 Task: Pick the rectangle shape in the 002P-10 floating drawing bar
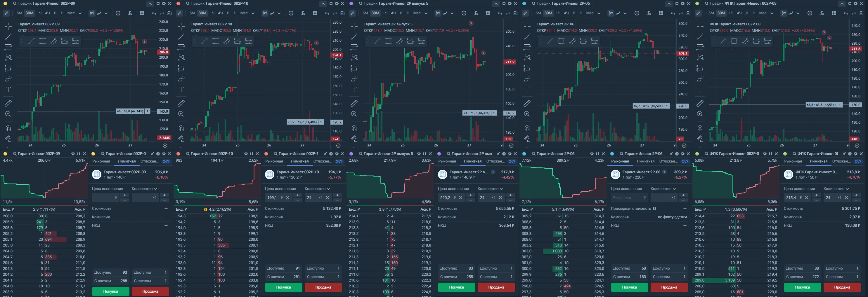tap(215, 41)
